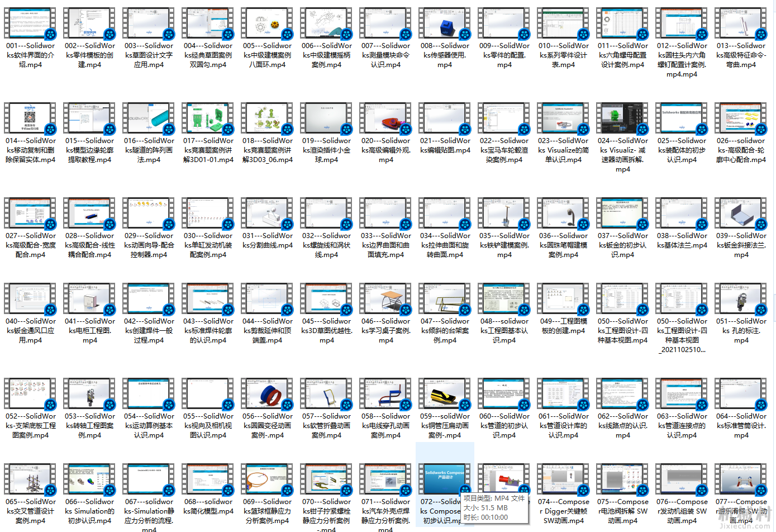This screenshot has height=532, width=776.
Task: Select the 001 SolidWorks软件界面的介绍 video icon
Action: pyautogui.click(x=30, y=23)
